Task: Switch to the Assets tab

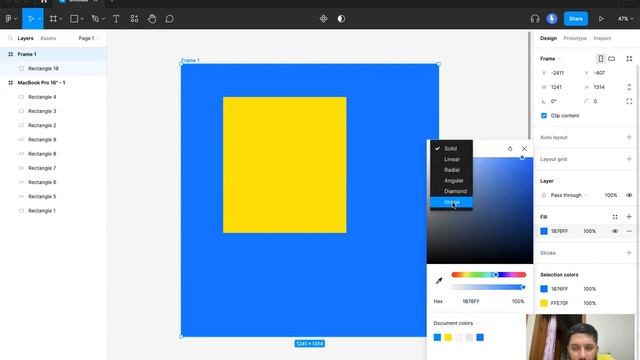Action: pos(48,38)
